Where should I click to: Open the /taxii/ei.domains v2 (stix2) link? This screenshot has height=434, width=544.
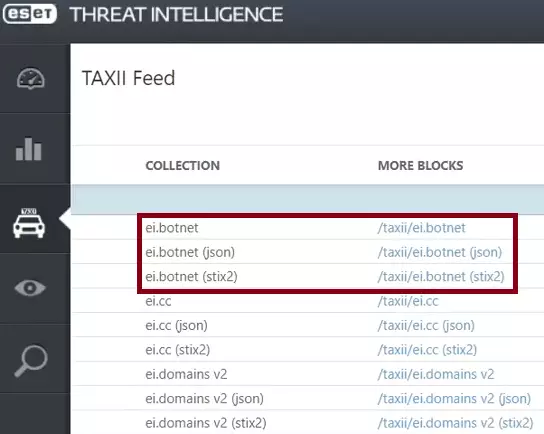455,423
